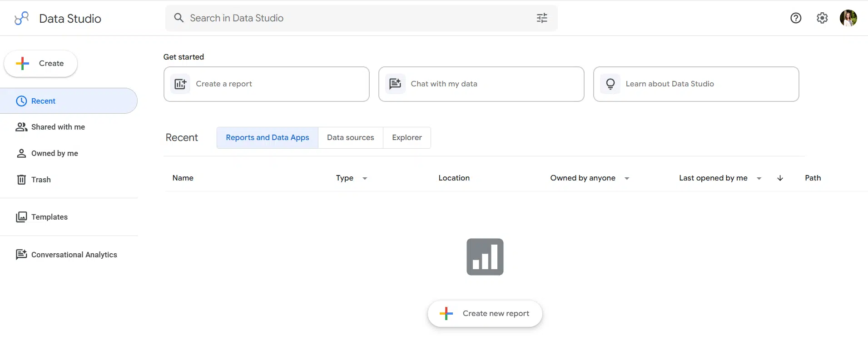Click the Path column header
868x351 pixels.
pos(813,178)
